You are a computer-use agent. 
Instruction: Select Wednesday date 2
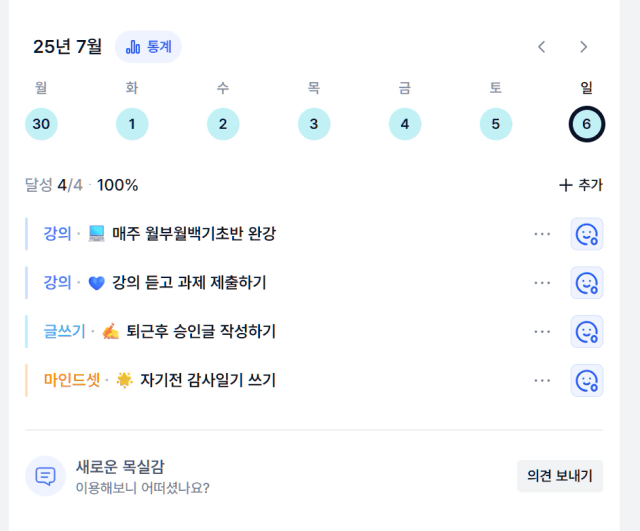click(223, 124)
